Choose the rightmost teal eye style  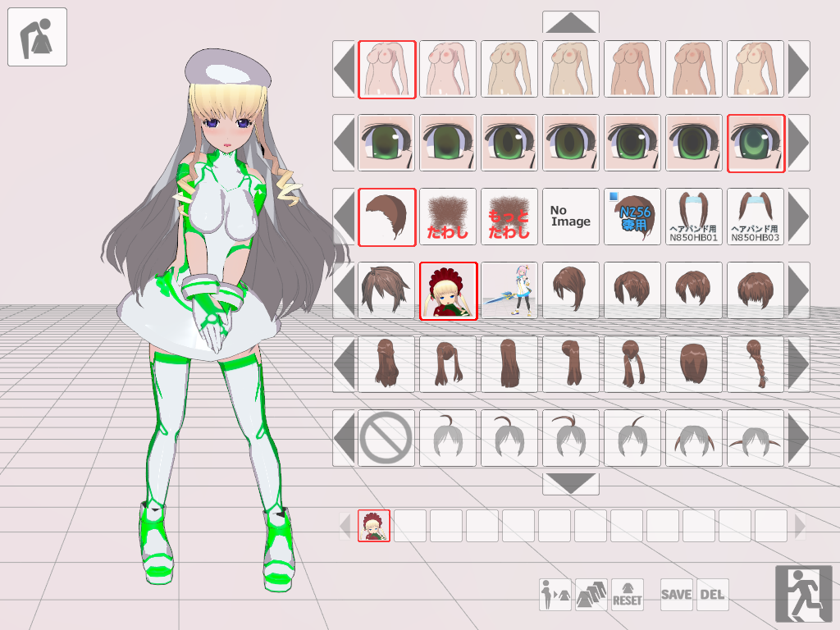756,143
